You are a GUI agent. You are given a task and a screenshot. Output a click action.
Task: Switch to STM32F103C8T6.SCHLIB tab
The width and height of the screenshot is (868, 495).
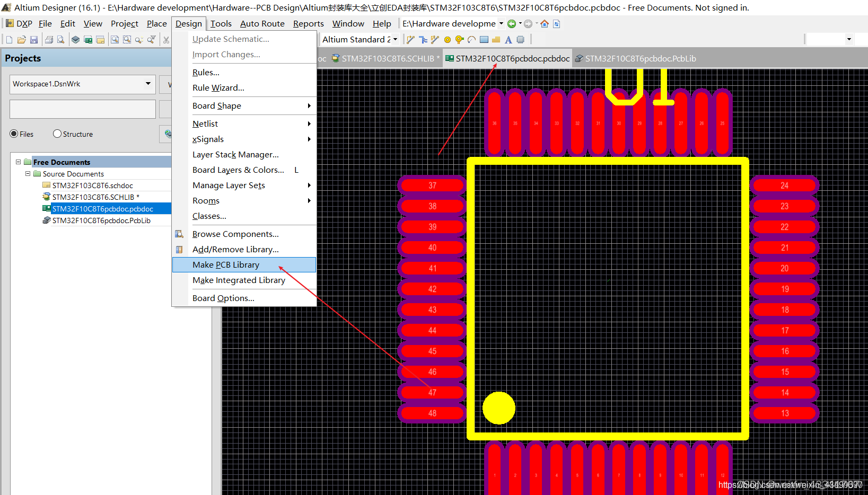tap(385, 59)
